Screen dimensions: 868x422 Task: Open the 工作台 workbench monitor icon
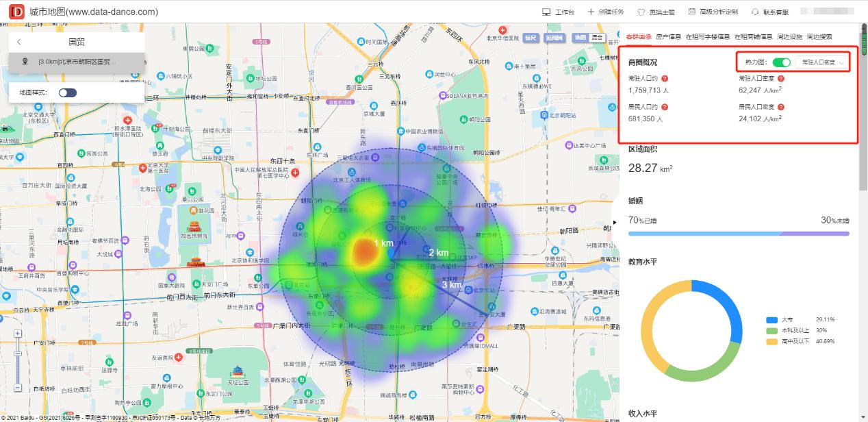[546, 12]
